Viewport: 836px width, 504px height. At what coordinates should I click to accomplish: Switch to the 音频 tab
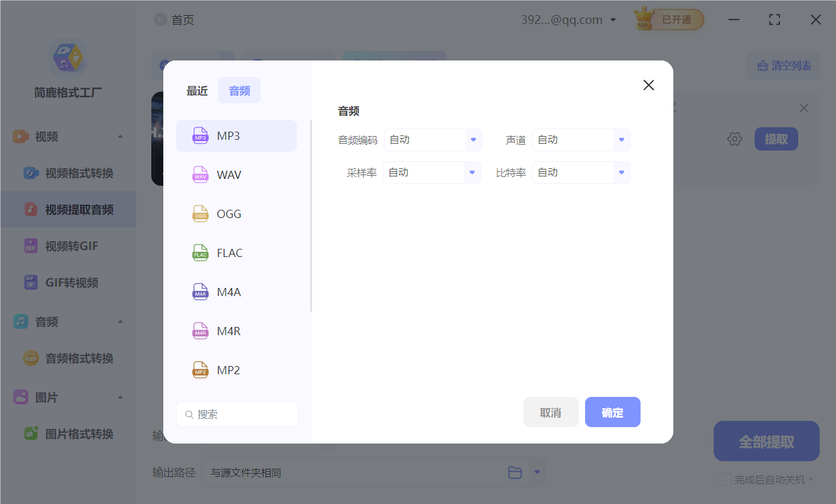[239, 90]
